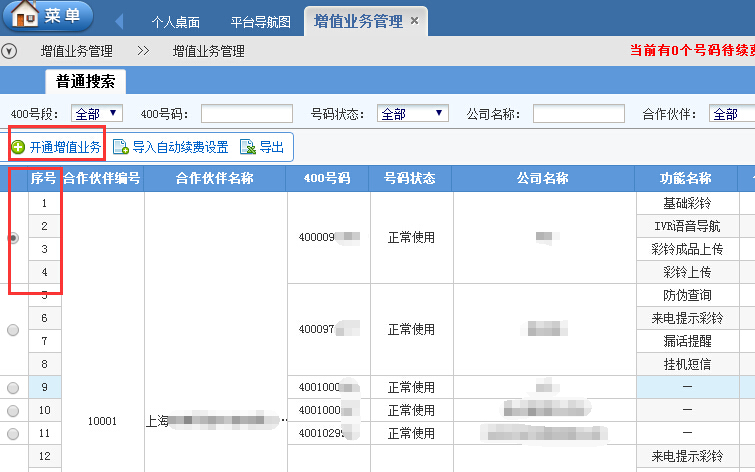Click the green plus 开通增值业务 icon
Image resolution: width=755 pixels, height=472 pixels.
tap(18, 148)
